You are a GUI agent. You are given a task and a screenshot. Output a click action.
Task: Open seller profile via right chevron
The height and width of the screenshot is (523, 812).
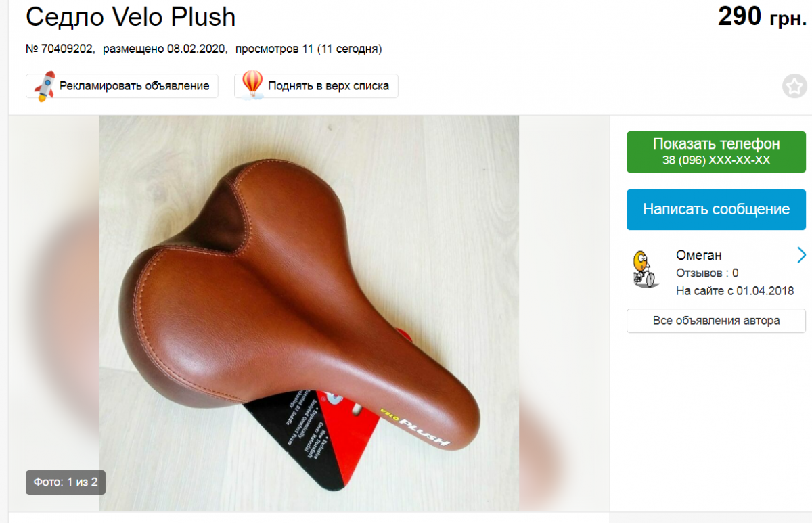(x=802, y=255)
